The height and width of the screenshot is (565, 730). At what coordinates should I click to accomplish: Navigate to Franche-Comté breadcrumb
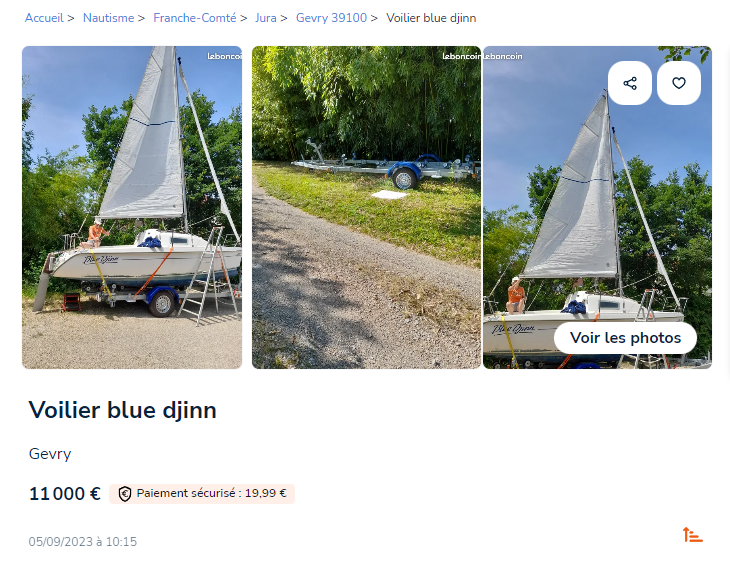coord(195,18)
